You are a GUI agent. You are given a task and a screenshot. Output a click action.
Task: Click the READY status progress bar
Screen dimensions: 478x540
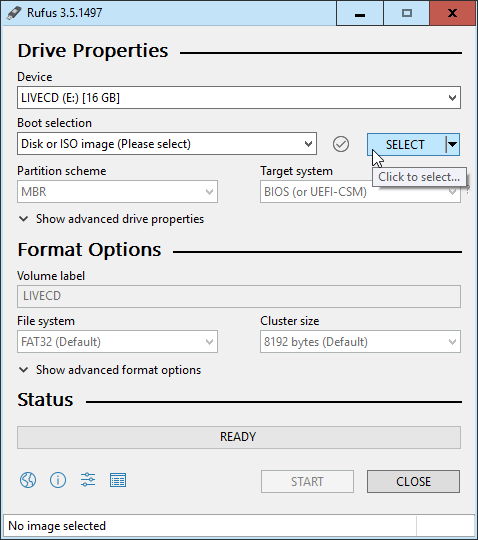pyautogui.click(x=239, y=437)
